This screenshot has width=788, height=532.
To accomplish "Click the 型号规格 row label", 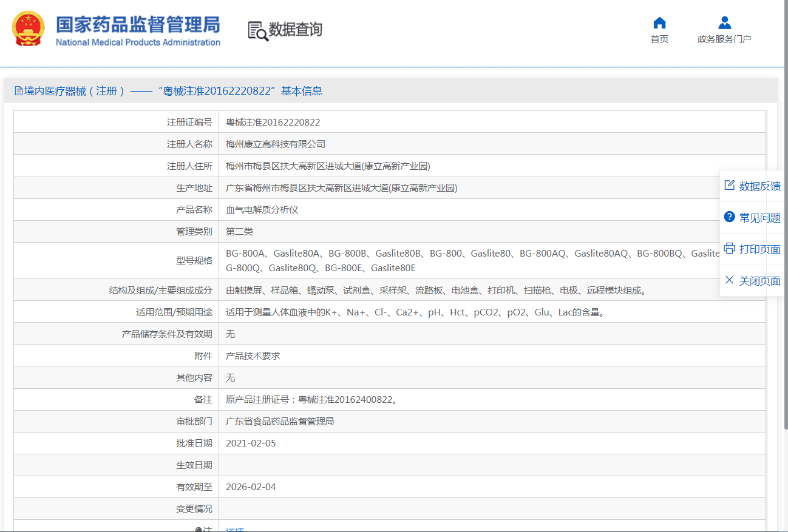I will (x=194, y=261).
